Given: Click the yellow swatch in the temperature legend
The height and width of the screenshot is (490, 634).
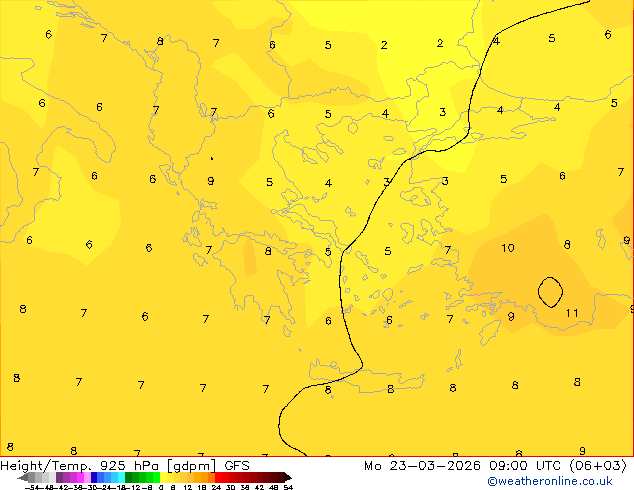Looking at the screenshot, I should pyautogui.click(x=163, y=477).
